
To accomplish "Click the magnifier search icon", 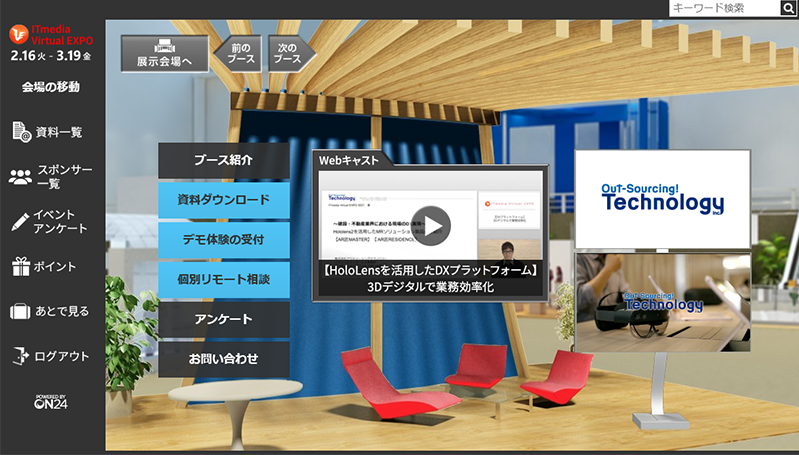I will (788, 9).
